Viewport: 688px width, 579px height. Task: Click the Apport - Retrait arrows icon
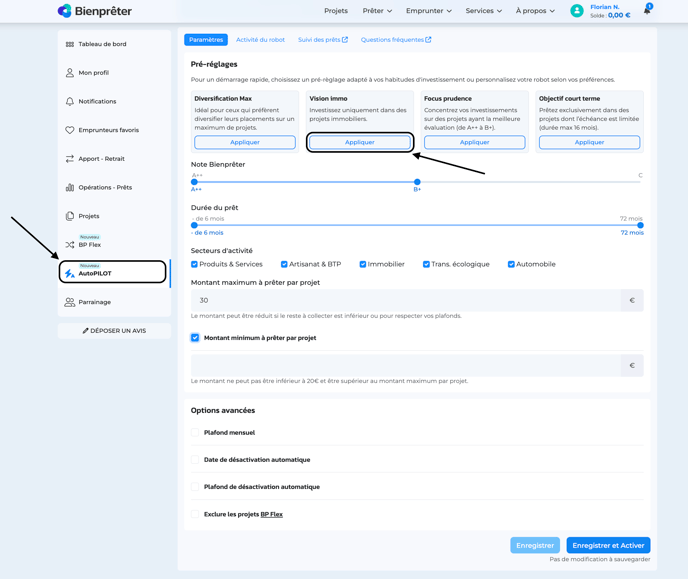pos(70,159)
